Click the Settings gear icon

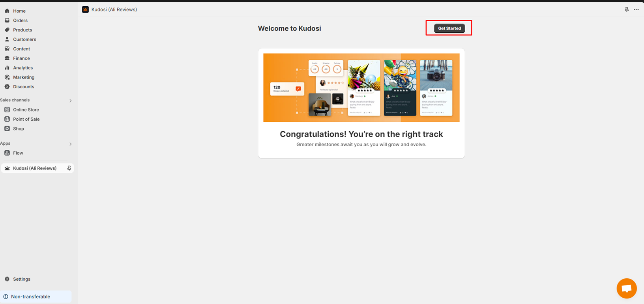7,279
